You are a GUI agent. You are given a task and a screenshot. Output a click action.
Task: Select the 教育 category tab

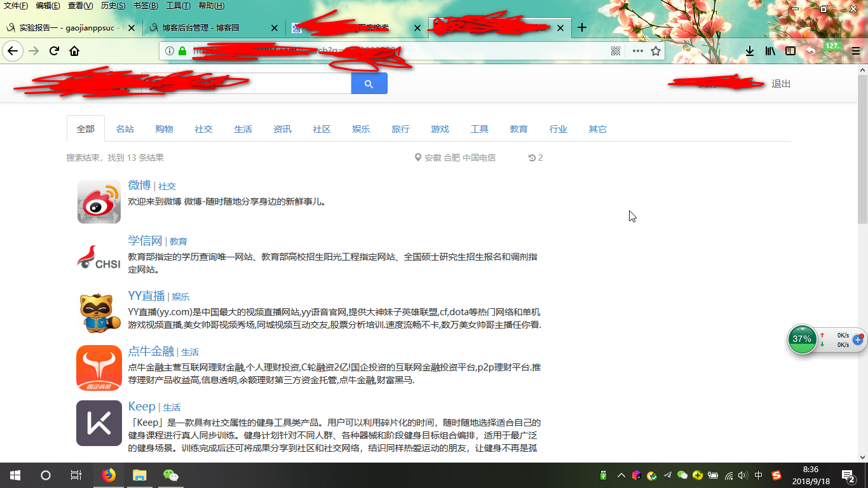[519, 129]
